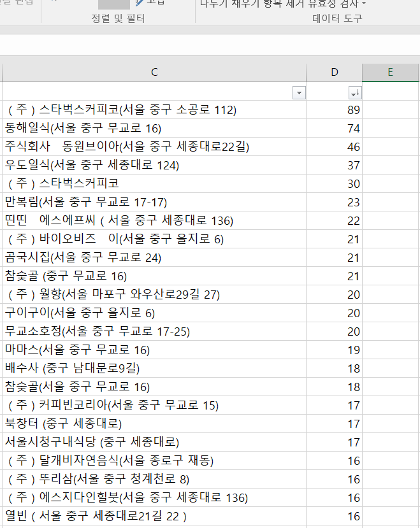The width and height of the screenshot is (420, 528).
Task: Click the count 16 in the 에스지다인힐붓 row
Action: click(354, 499)
